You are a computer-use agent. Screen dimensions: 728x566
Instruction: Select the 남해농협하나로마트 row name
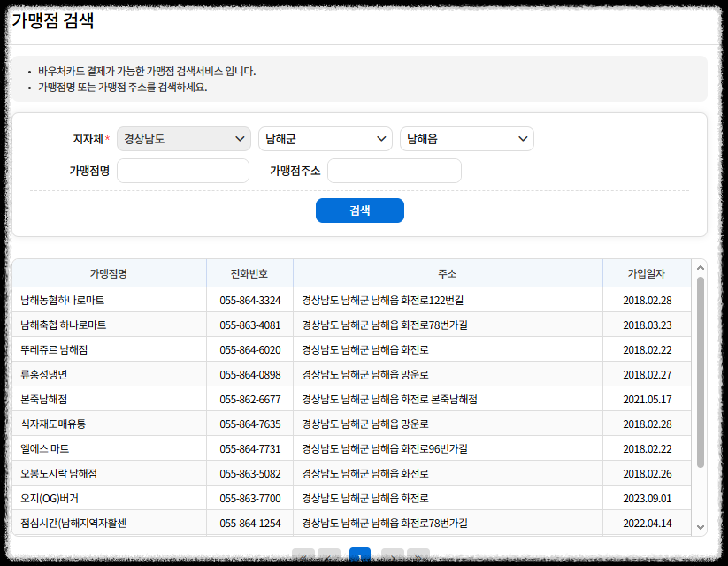pyautogui.click(x=62, y=301)
